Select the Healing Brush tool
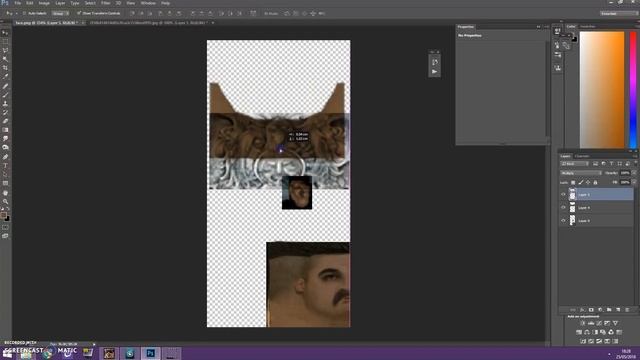640x360 pixels. (x=5, y=86)
